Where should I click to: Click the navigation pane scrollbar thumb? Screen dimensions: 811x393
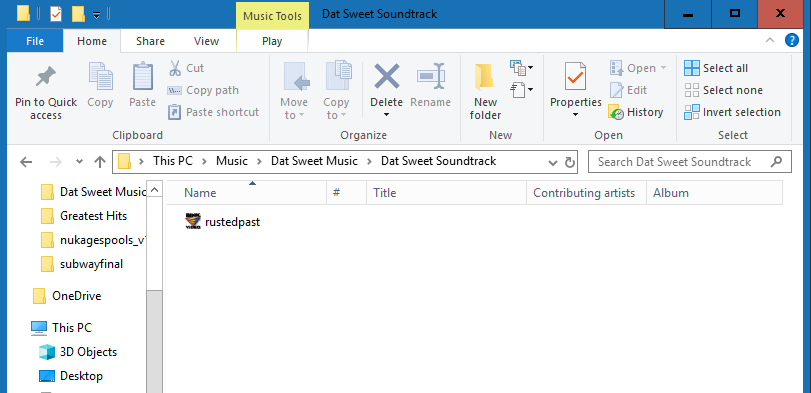click(155, 341)
